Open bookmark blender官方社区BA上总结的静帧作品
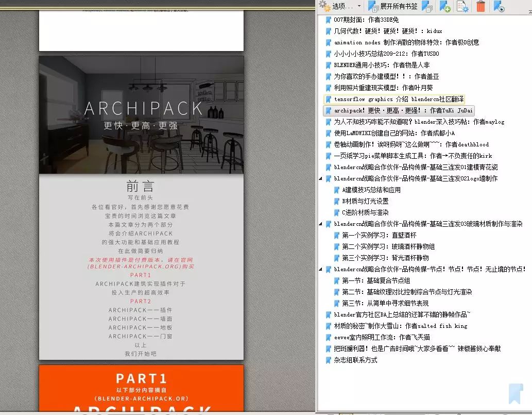532x415 pixels. coord(402,314)
